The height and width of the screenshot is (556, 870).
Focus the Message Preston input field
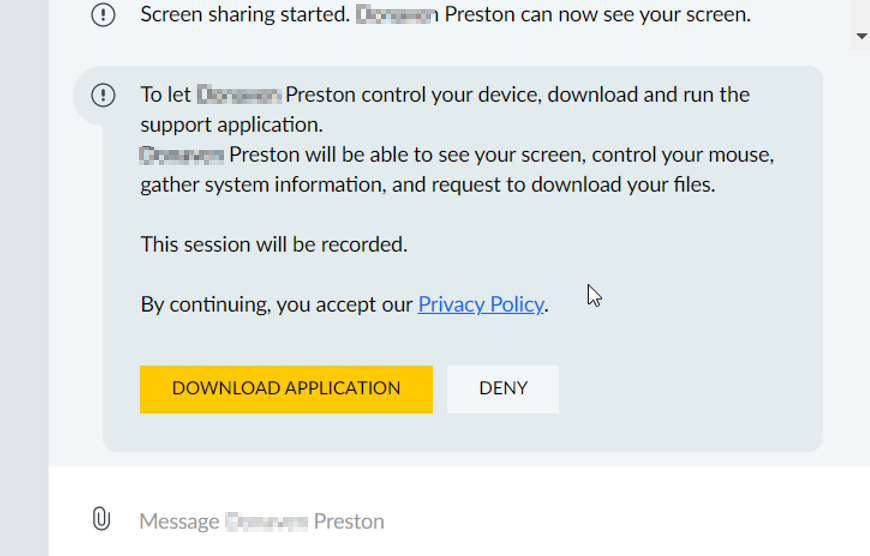[477, 521]
